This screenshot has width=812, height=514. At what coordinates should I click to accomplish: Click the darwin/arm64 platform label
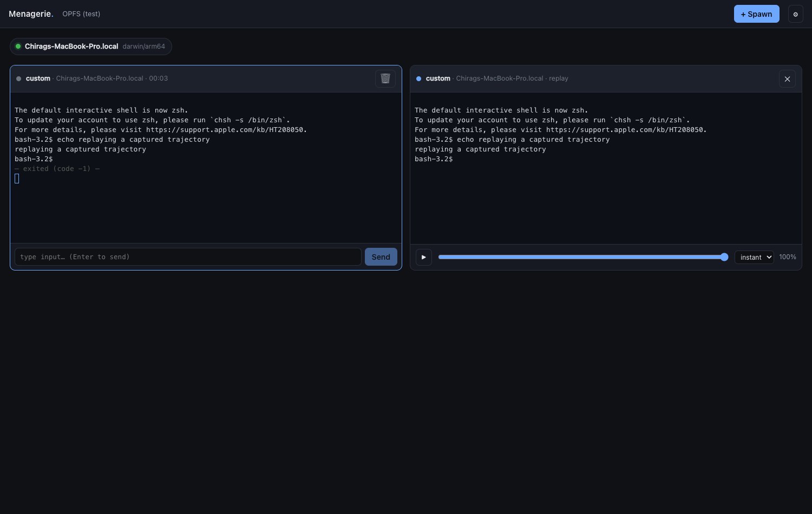[144, 47]
